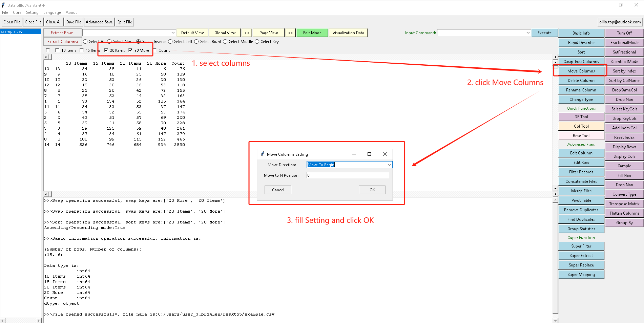
Task: Click the Delete Column button
Action: (x=581, y=81)
